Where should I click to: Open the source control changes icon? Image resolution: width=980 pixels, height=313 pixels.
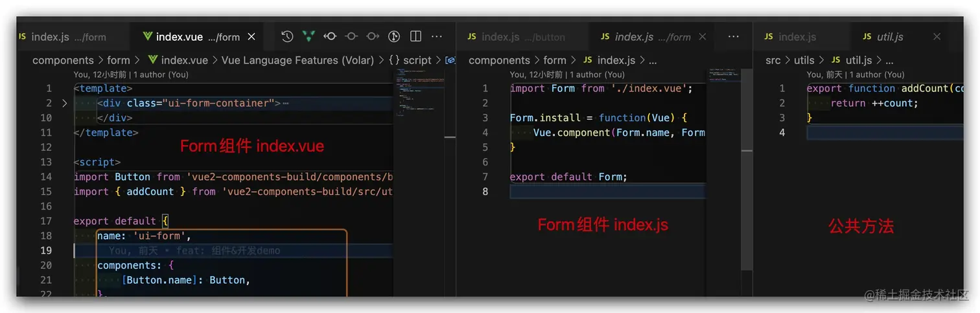click(394, 37)
